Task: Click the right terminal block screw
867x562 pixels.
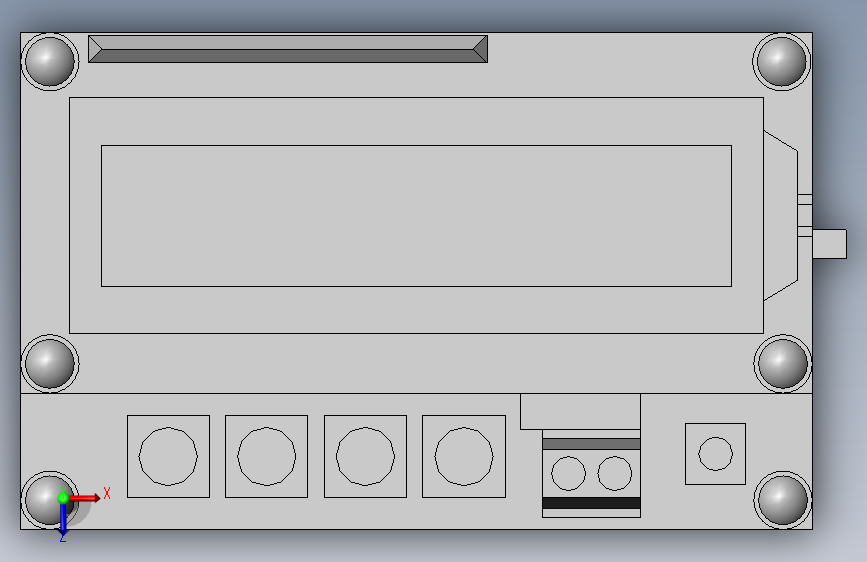Action: pos(615,473)
